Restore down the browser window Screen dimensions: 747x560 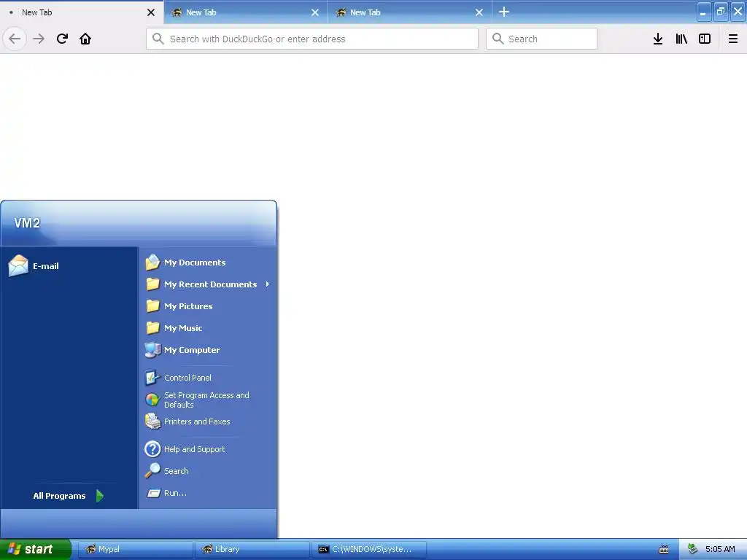pyautogui.click(x=721, y=12)
